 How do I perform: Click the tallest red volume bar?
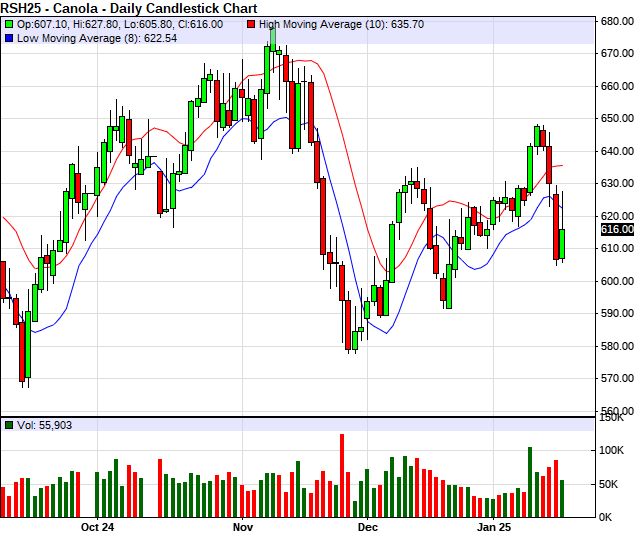(x=342, y=475)
